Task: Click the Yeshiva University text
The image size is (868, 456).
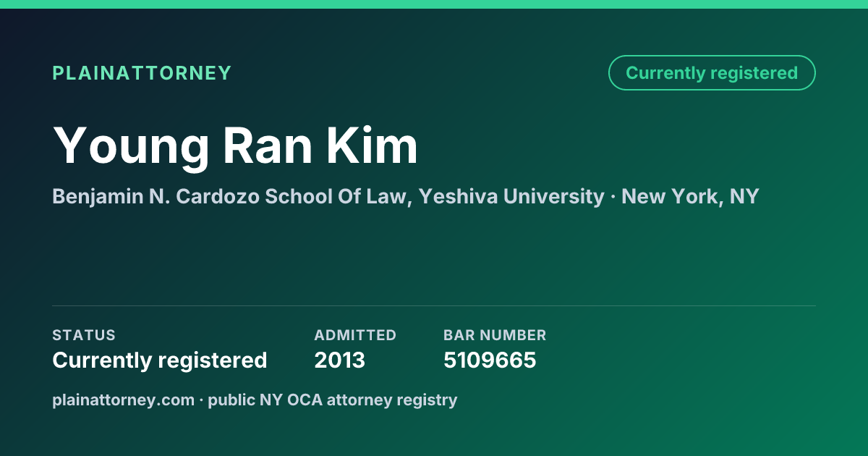Action: tap(511, 197)
